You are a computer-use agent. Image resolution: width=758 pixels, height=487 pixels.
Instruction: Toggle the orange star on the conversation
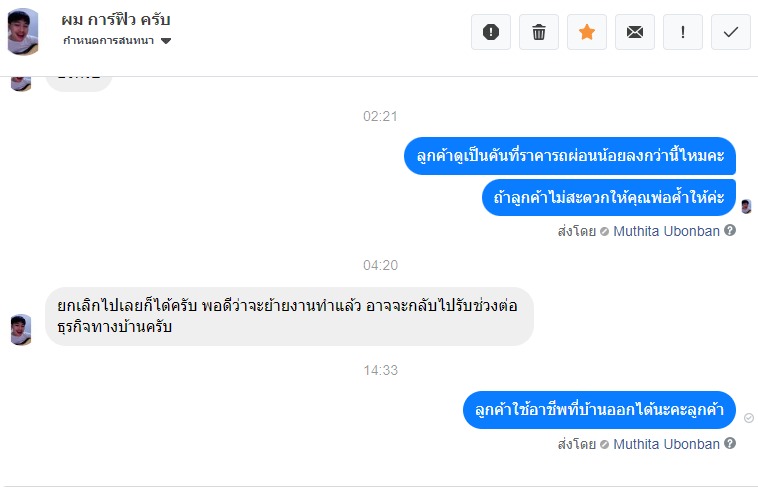coord(587,32)
